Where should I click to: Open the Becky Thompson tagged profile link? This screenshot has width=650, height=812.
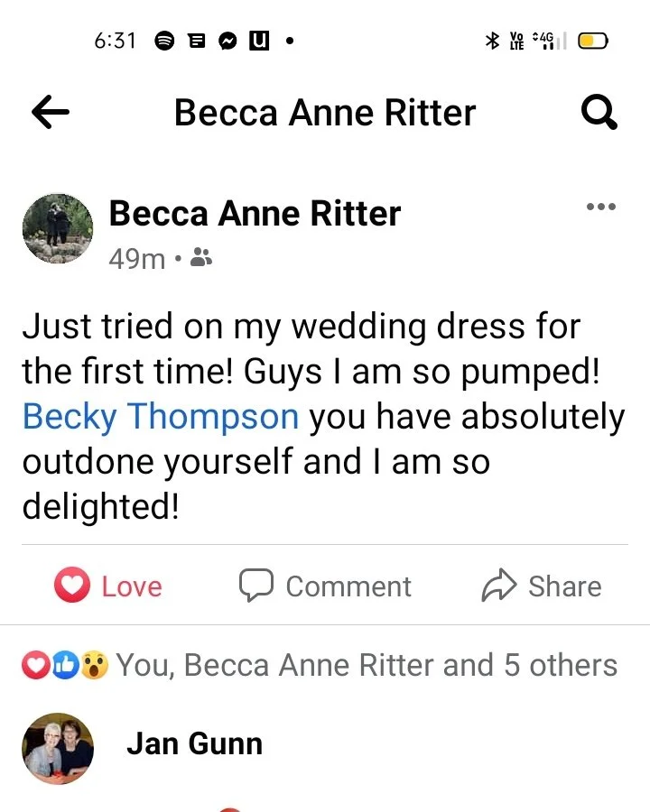pyautogui.click(x=161, y=416)
